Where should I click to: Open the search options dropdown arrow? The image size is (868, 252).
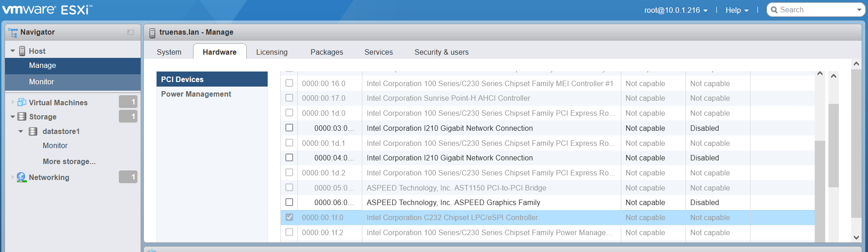[859, 10]
